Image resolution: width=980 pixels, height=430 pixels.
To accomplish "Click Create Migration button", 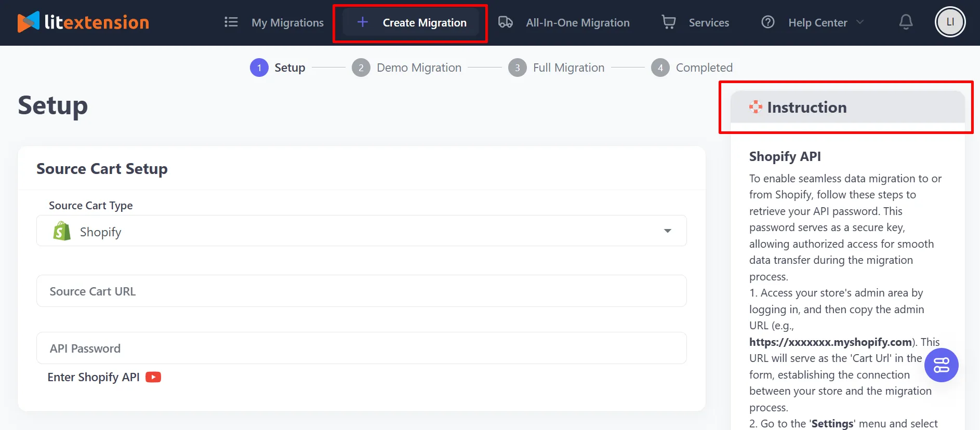I will point(410,22).
